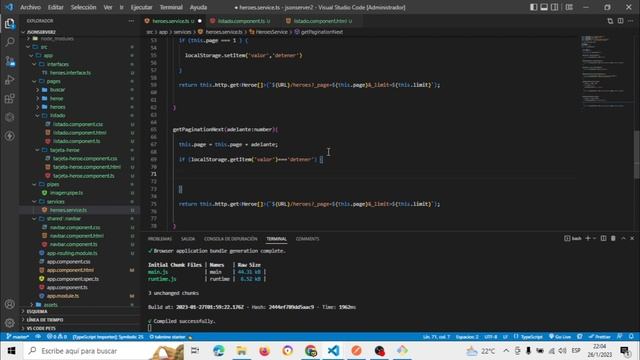Viewport: 640px width, 360px height.
Task: Split the terminal panel
Action: 603,238
